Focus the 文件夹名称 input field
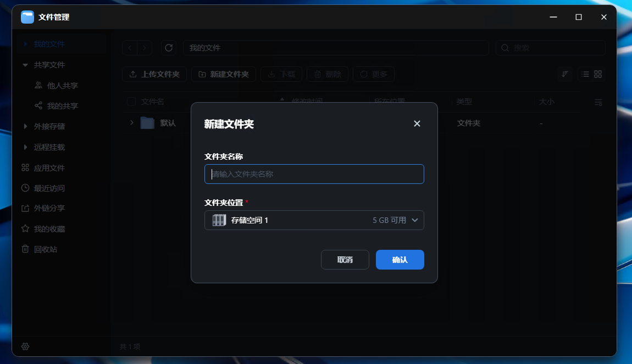Image resolution: width=632 pixels, height=364 pixels. pyautogui.click(x=314, y=174)
